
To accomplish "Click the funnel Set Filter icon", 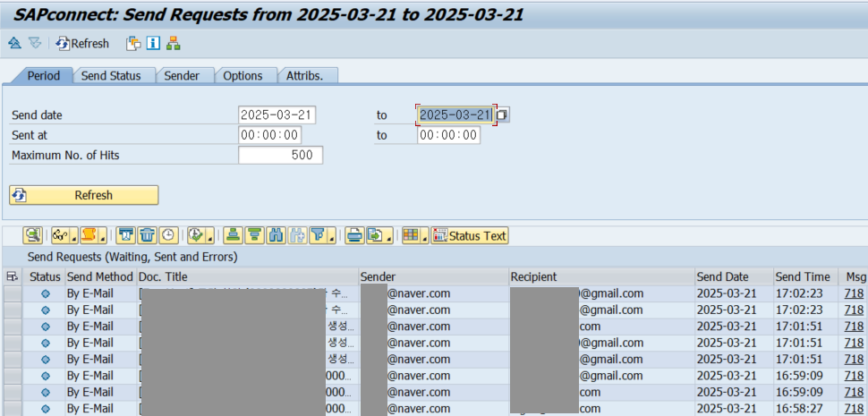I will pyautogui.click(x=319, y=235).
